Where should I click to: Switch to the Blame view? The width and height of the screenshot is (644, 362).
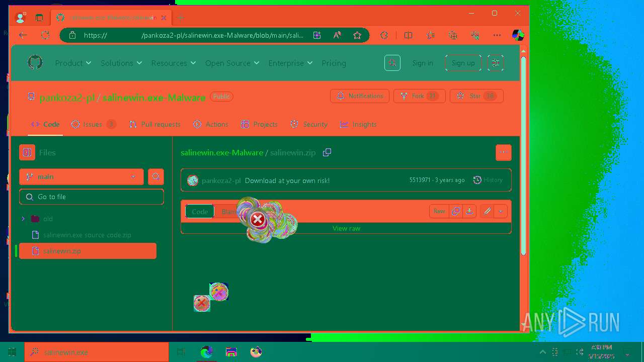point(229,212)
